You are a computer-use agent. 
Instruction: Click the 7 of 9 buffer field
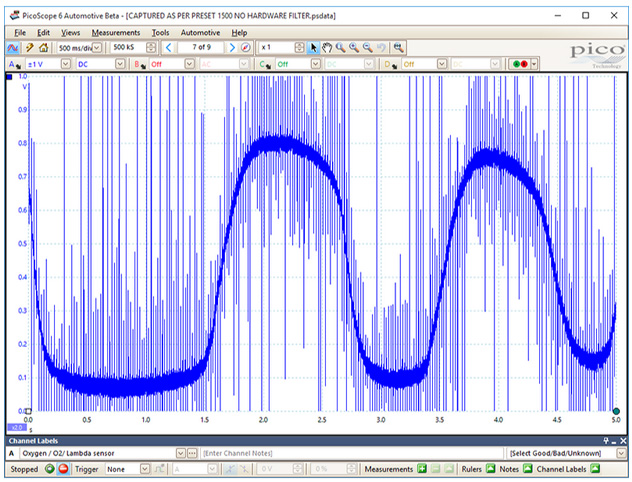tap(201, 48)
